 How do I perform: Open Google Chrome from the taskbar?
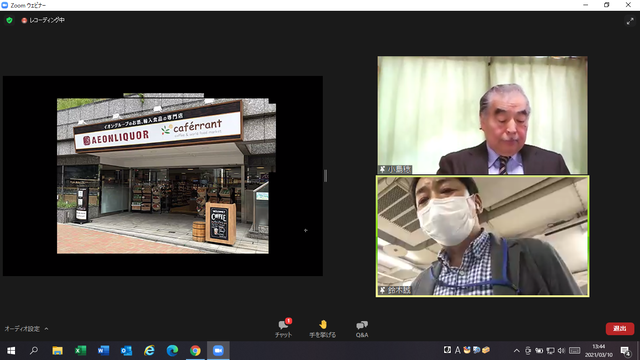tap(195, 351)
